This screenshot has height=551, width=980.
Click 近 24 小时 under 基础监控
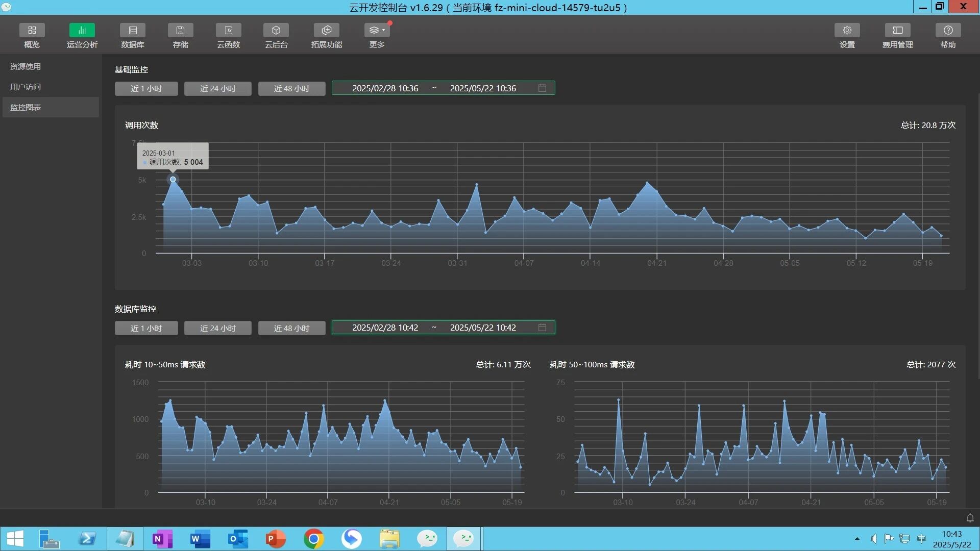point(217,89)
